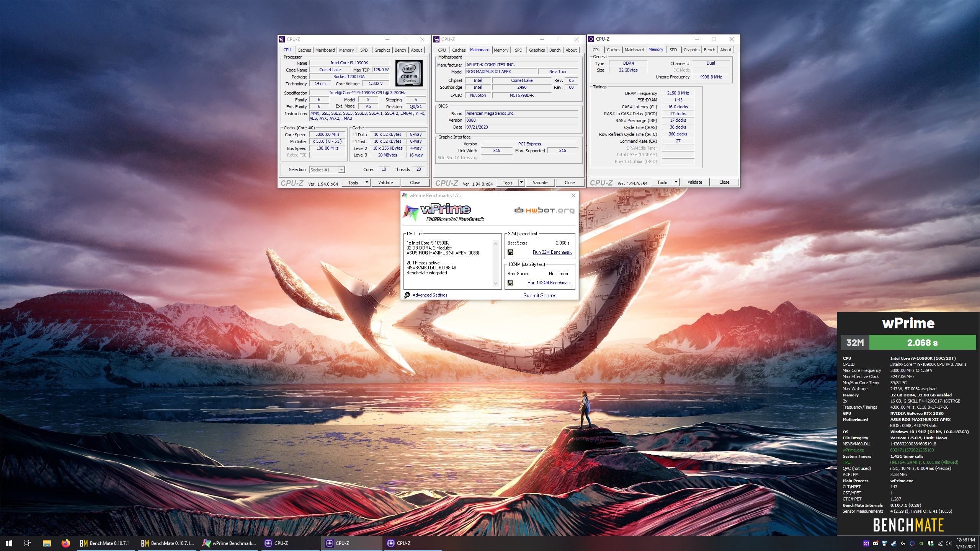Image resolution: width=980 pixels, height=551 pixels.
Task: Click Run 1024M Benchmark link
Action: click(x=549, y=283)
